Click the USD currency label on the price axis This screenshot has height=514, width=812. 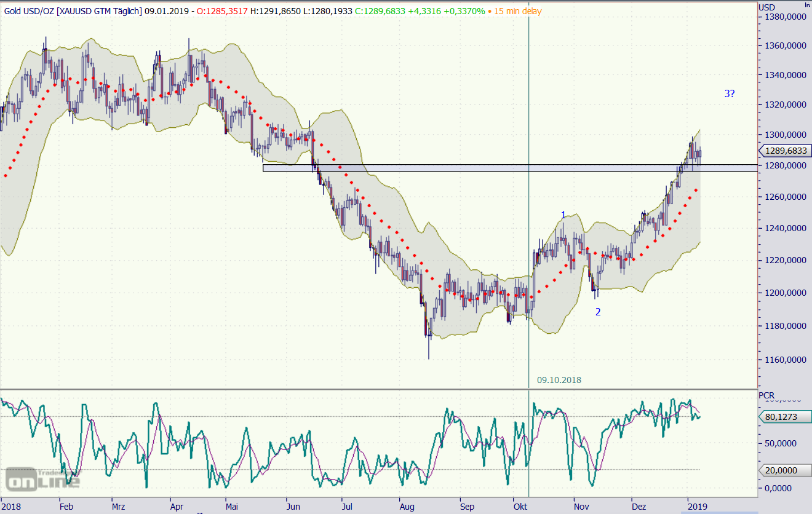pos(767,7)
